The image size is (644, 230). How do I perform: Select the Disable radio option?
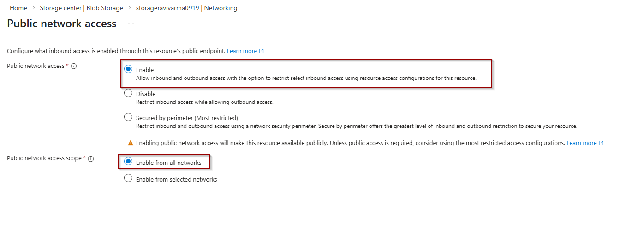pos(128,93)
